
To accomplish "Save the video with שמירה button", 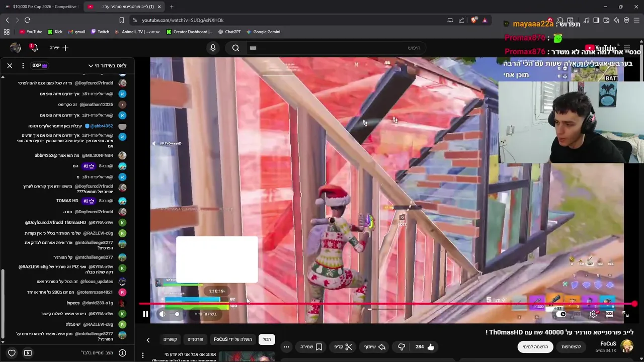I will tap(311, 347).
